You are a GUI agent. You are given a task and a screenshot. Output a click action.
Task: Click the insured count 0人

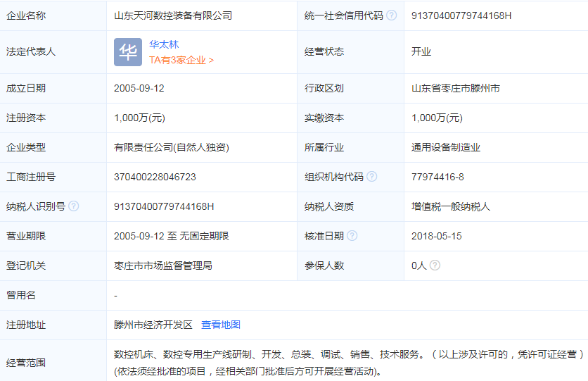pyautogui.click(x=419, y=266)
